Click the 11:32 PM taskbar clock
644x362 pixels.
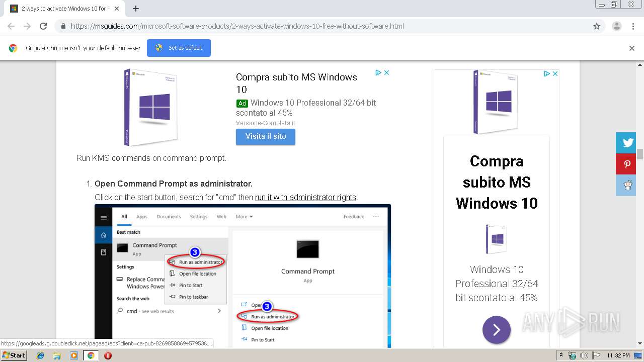click(x=618, y=355)
